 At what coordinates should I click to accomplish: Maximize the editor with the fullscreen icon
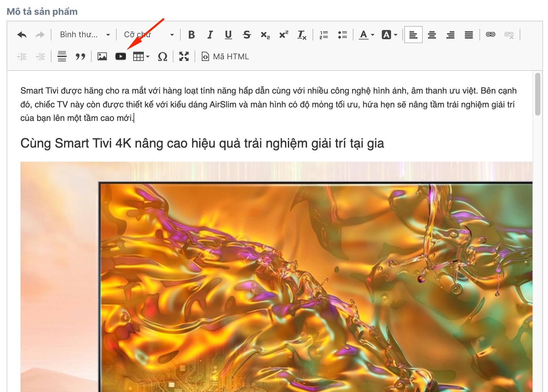tap(184, 57)
